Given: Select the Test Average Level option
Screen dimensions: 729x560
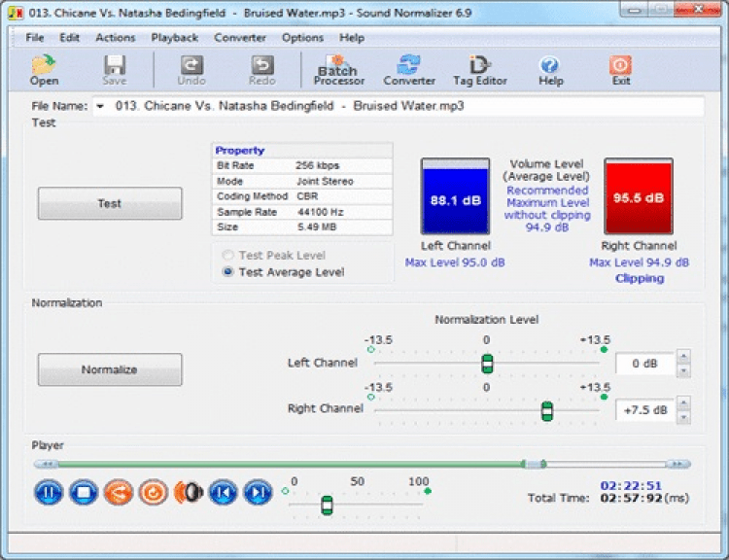Looking at the screenshot, I should [228, 272].
